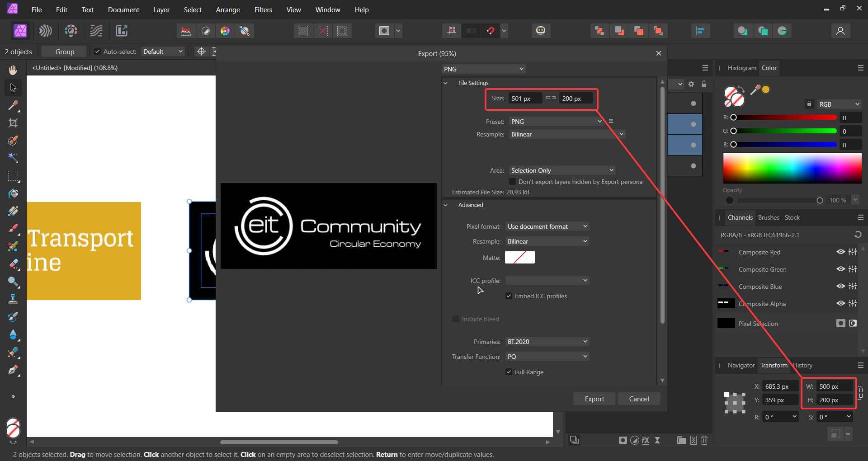Hide the Composite Blue channel

(x=840, y=286)
